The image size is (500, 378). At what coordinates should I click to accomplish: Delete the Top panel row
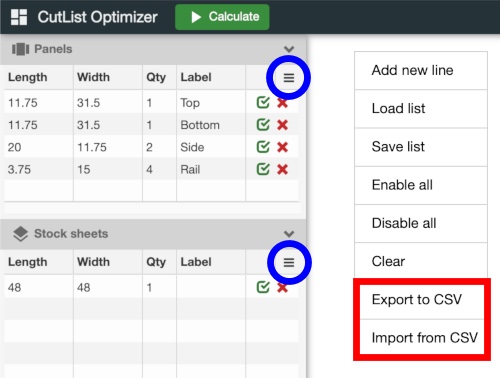click(282, 103)
